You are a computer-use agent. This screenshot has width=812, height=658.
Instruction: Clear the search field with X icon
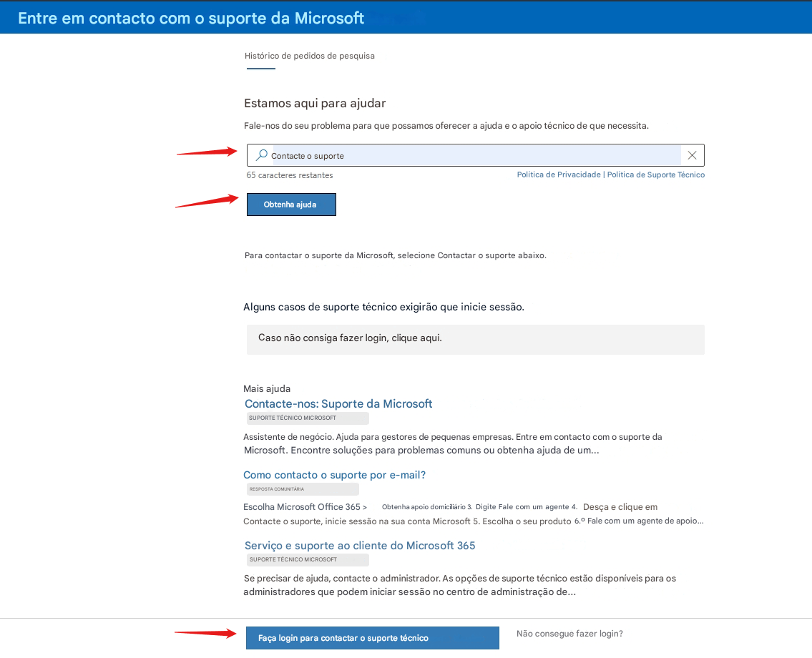tap(692, 155)
